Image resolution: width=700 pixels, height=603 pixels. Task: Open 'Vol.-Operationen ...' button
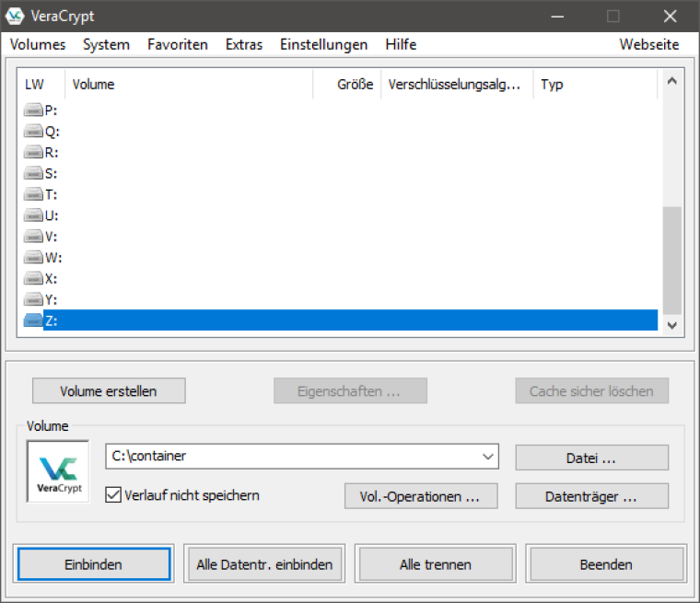tap(421, 496)
